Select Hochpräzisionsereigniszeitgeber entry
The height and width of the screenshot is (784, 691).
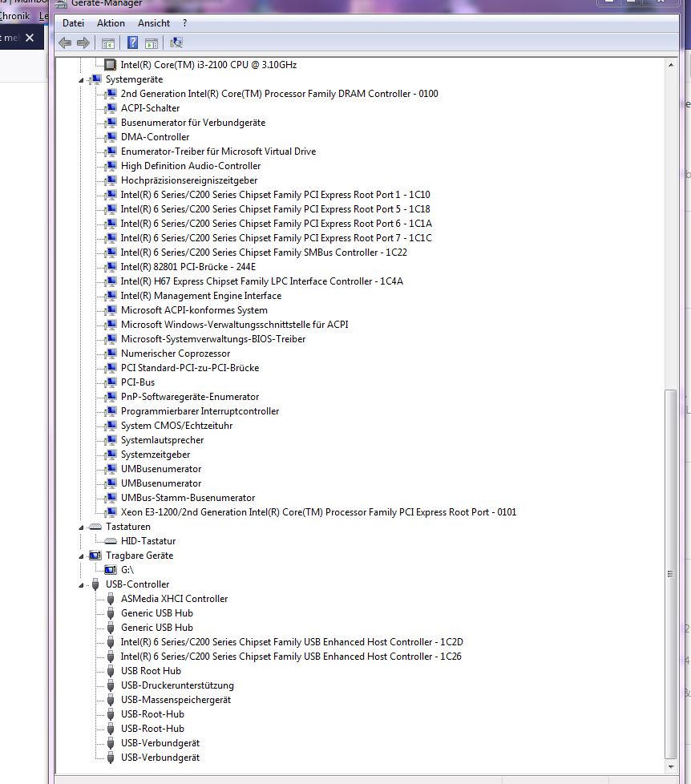click(189, 180)
